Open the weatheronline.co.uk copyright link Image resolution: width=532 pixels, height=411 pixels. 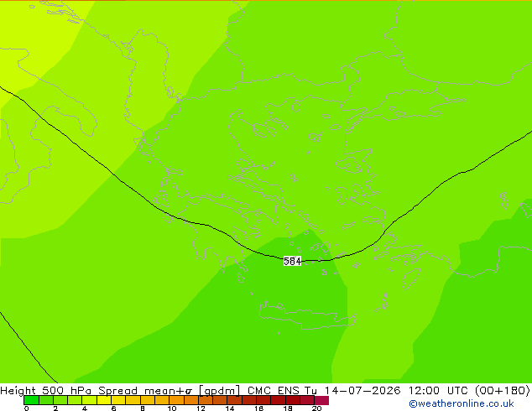(462, 403)
